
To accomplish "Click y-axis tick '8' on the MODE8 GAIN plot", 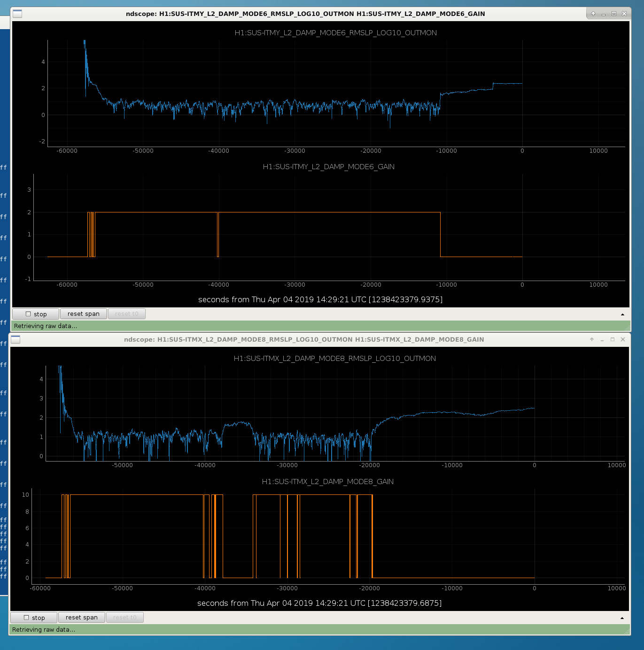I will 27,511.
